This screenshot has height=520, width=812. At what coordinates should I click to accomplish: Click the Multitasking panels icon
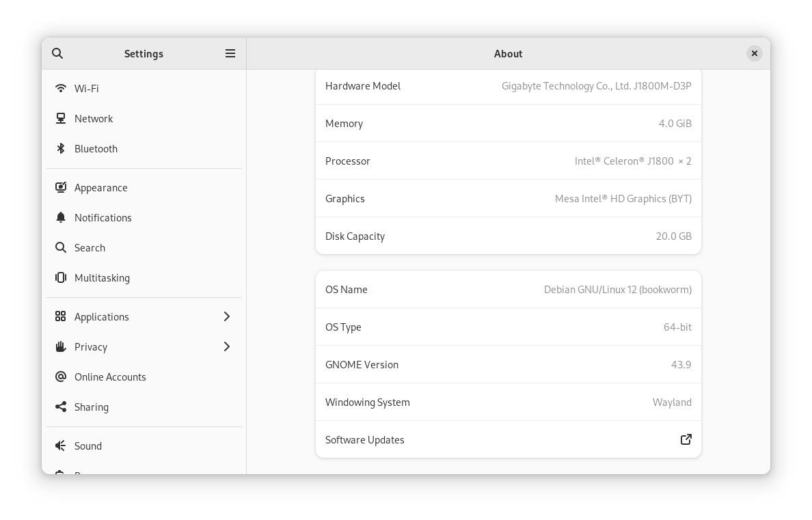pos(61,277)
